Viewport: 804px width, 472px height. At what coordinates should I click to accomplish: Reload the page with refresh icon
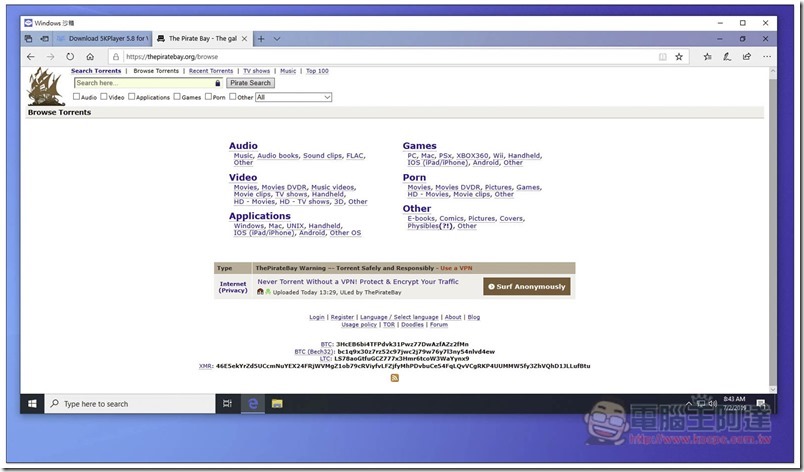point(70,57)
